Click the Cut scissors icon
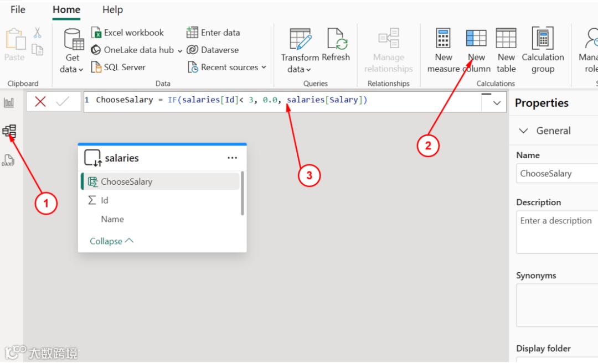Image resolution: width=598 pixels, height=364 pixels. pos(38,33)
